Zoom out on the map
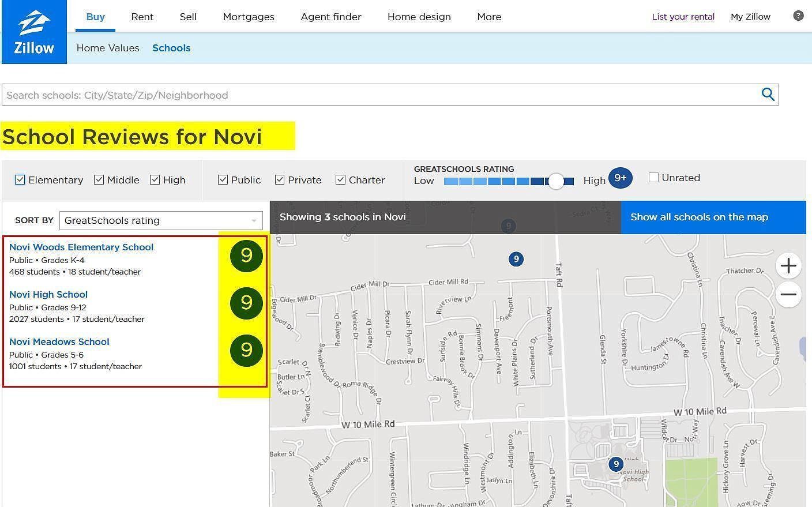This screenshot has width=812, height=507. [788, 295]
